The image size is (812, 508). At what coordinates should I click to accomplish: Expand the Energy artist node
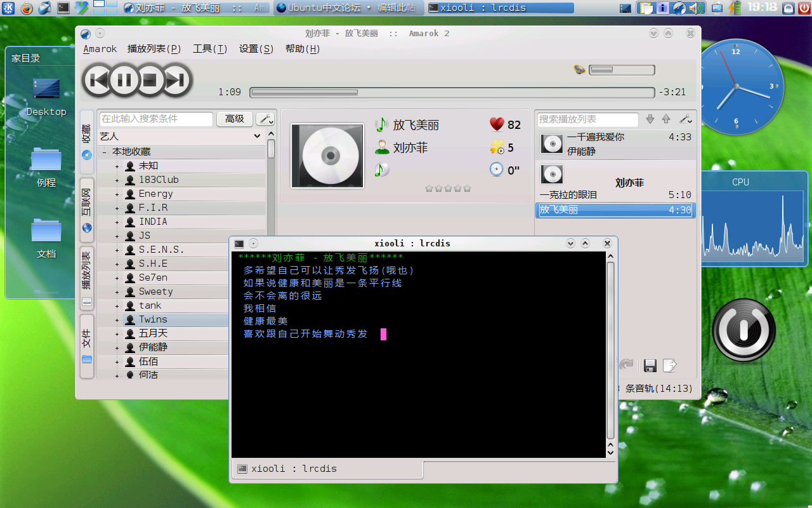coord(117,194)
